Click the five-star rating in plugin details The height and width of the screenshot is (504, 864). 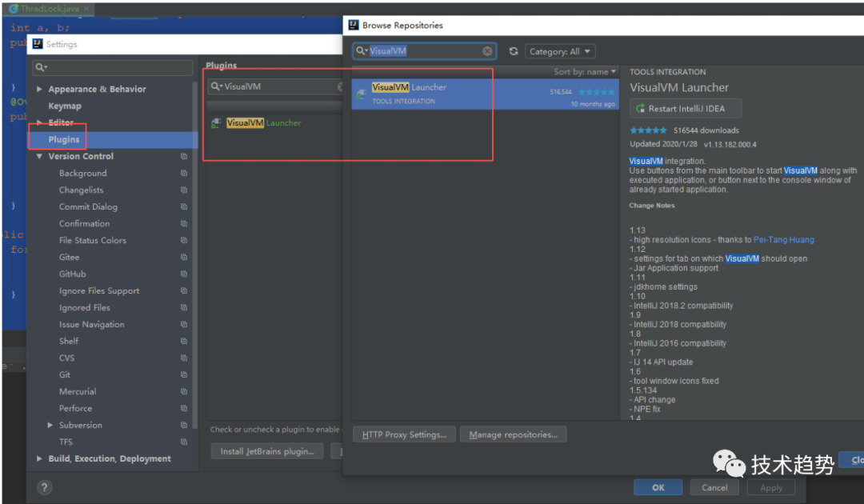click(x=648, y=130)
